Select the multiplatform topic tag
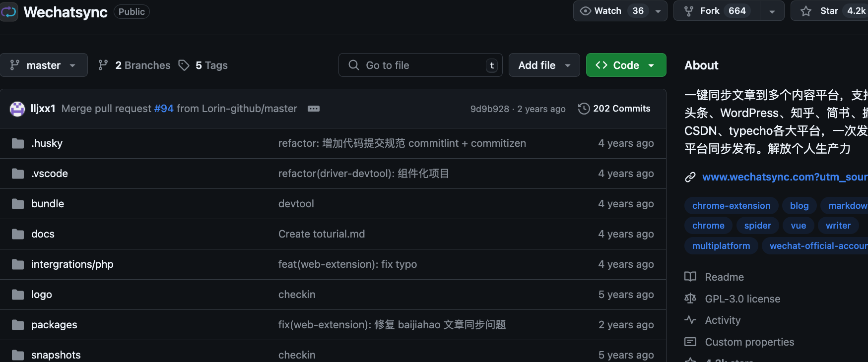The height and width of the screenshot is (362, 868). click(x=721, y=246)
